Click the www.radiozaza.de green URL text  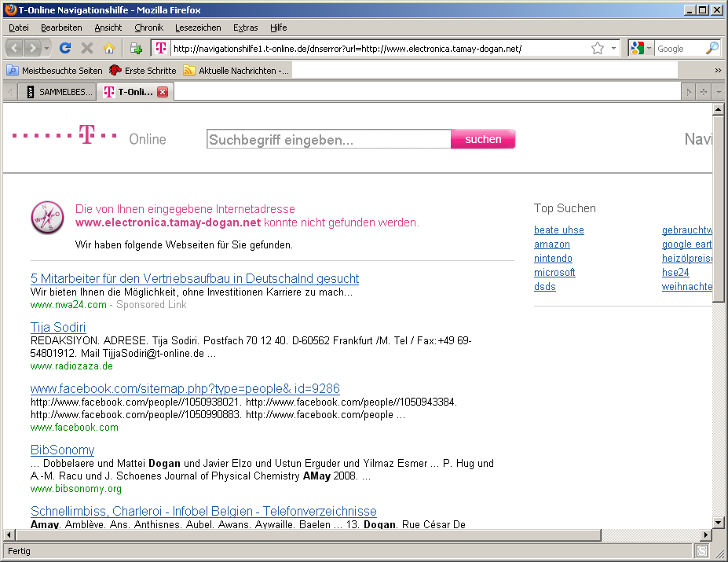[71, 365]
